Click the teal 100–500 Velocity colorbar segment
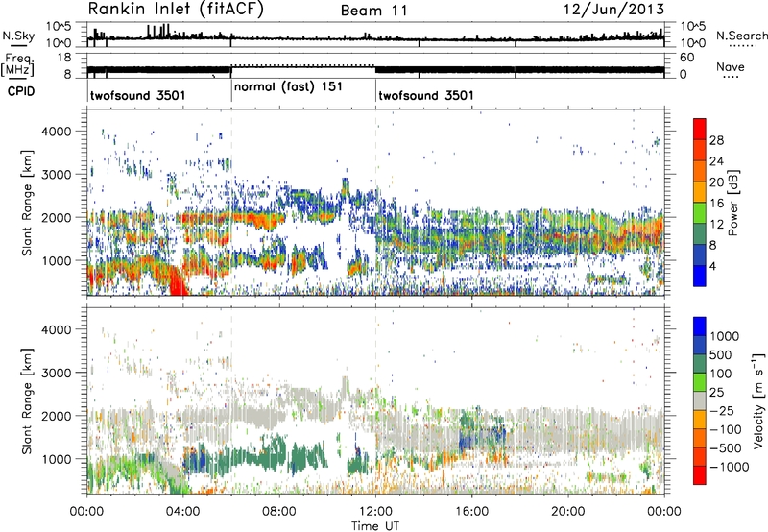 click(700, 364)
